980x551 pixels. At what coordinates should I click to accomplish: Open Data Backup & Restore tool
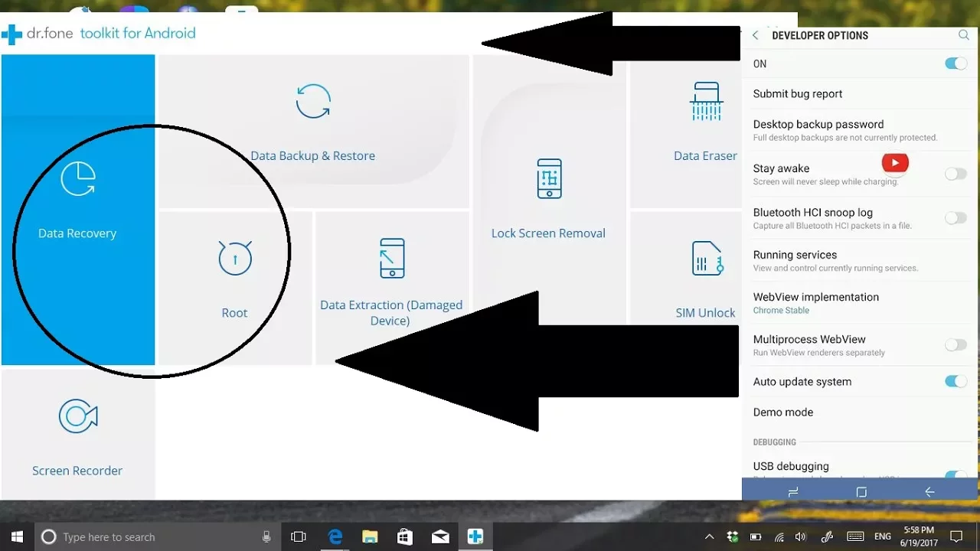tap(313, 131)
